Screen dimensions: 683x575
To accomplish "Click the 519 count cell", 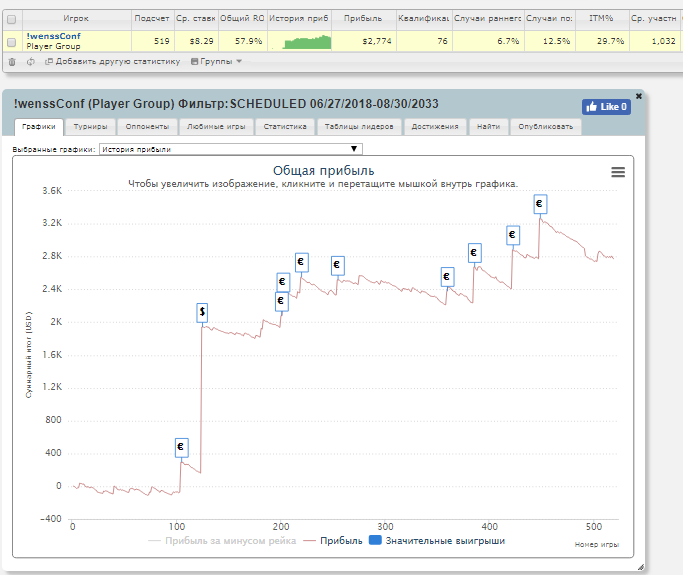I will 152,41.
